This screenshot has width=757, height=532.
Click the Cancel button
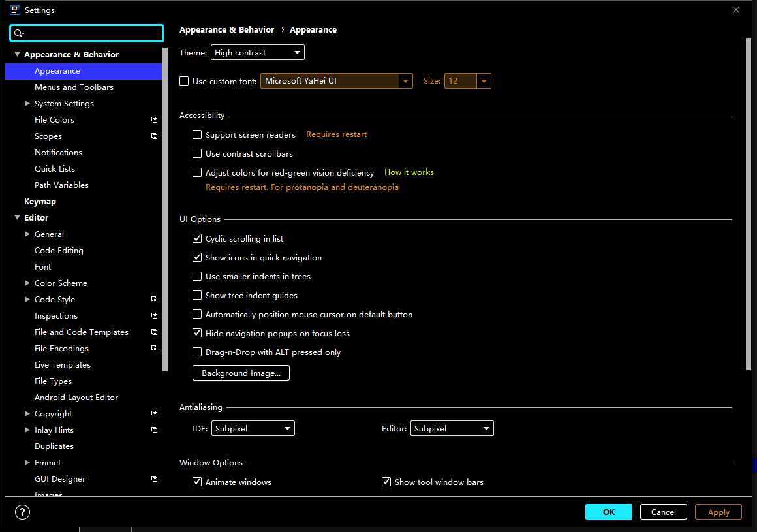(663, 512)
